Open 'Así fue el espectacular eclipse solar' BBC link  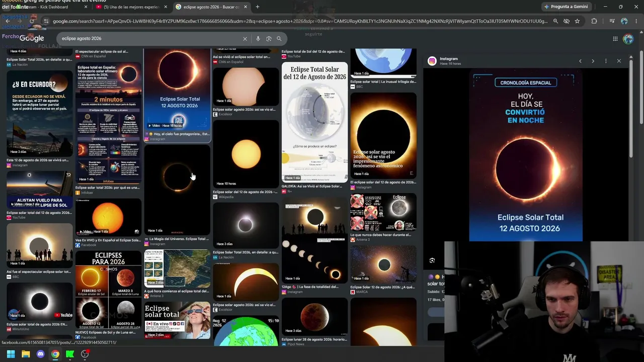click(x=39, y=272)
